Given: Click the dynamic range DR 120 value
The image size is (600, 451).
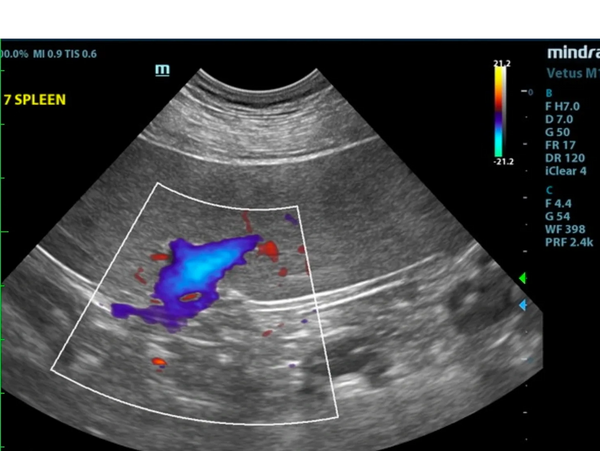Looking at the screenshot, I should 566,159.
